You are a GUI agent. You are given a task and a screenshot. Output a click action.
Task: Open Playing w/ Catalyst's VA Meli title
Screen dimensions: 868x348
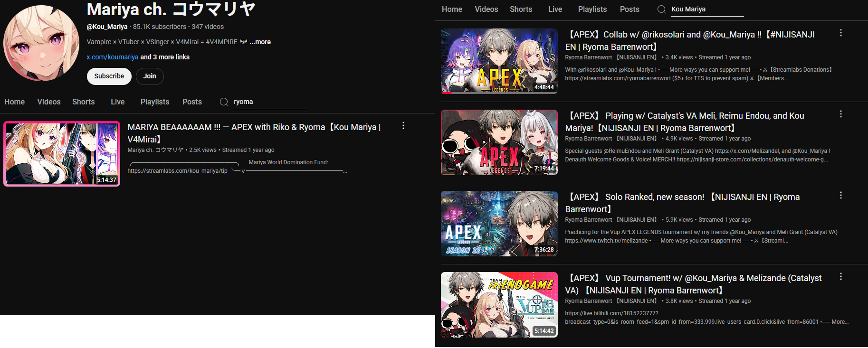coord(685,122)
